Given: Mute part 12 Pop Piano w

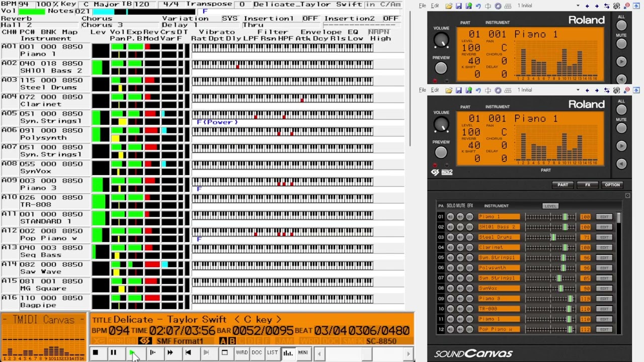Looking at the screenshot, I should point(460,329).
